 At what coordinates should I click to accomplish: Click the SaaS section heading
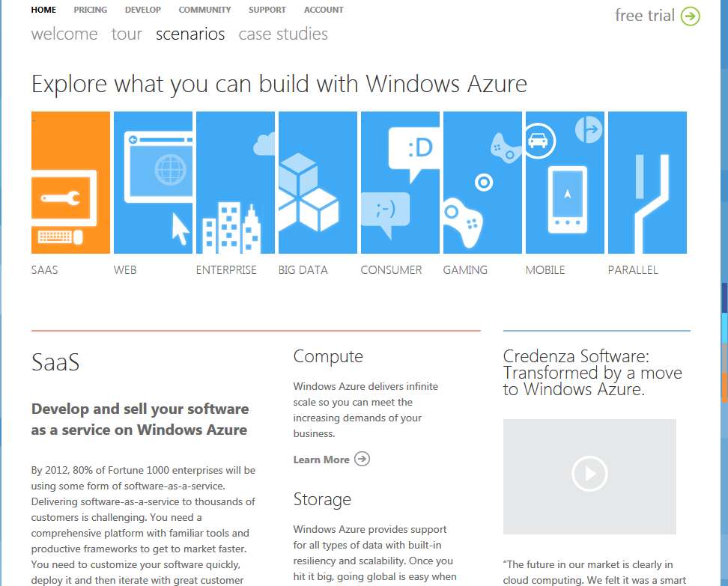tap(55, 362)
